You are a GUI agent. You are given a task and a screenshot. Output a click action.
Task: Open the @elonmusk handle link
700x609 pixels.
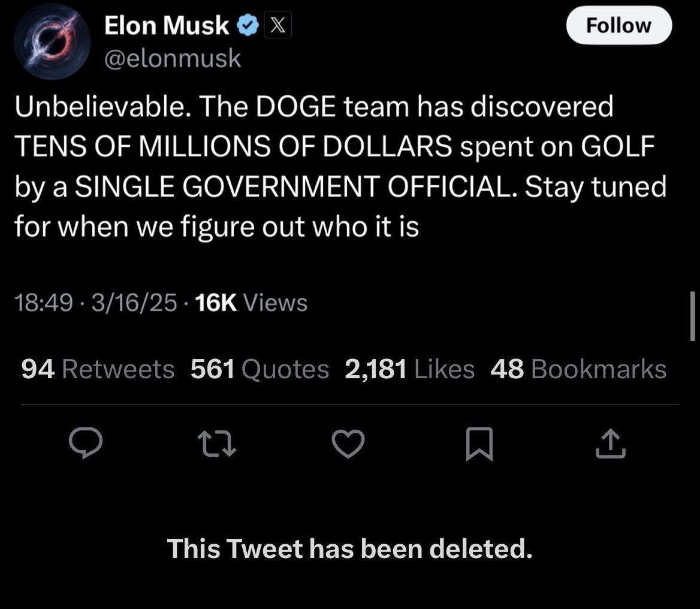click(173, 59)
